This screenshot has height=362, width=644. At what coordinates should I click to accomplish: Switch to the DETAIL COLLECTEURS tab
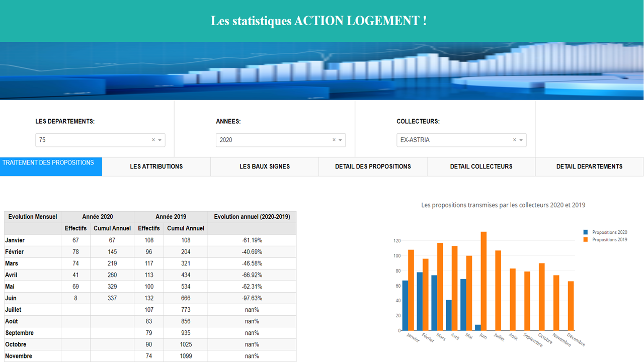pos(480,166)
